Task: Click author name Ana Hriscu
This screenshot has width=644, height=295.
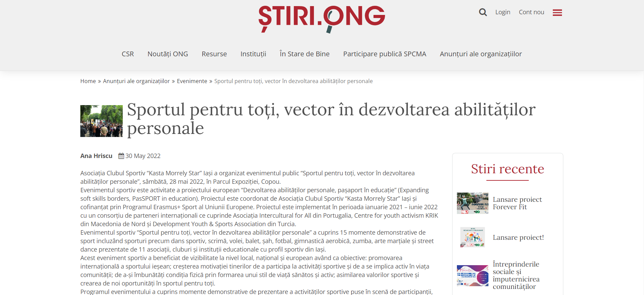Action: [96, 156]
